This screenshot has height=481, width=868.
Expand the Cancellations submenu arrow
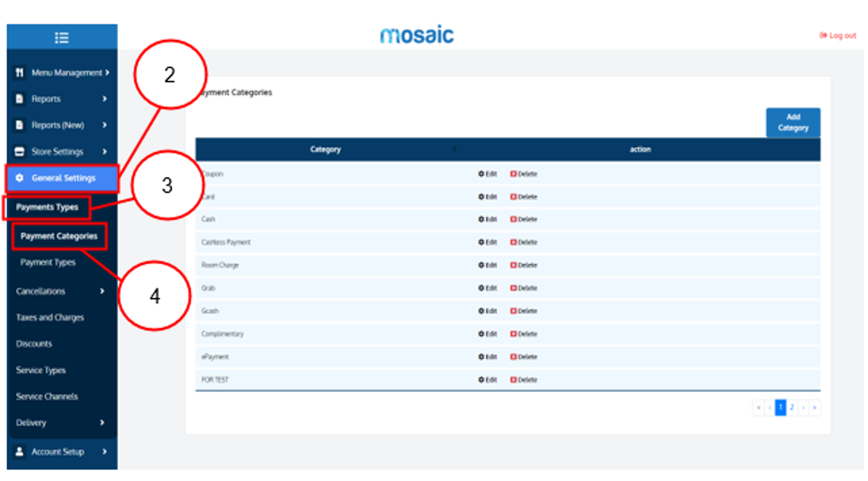click(102, 291)
